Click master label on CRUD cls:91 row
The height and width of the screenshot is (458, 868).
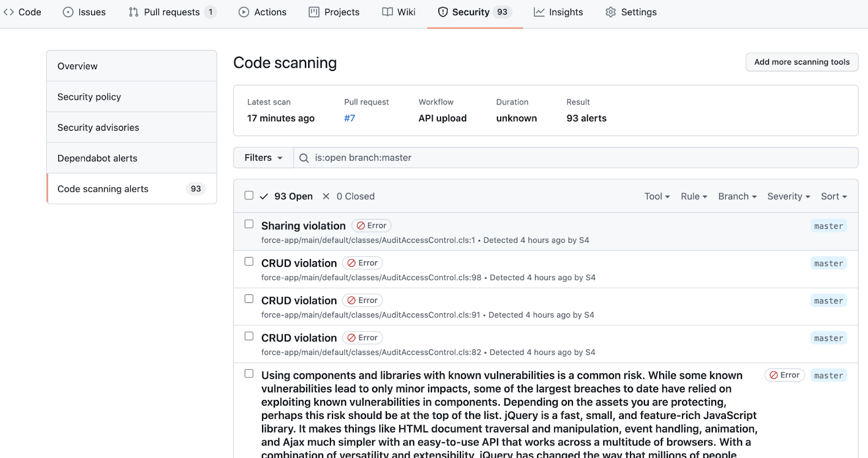(x=828, y=301)
